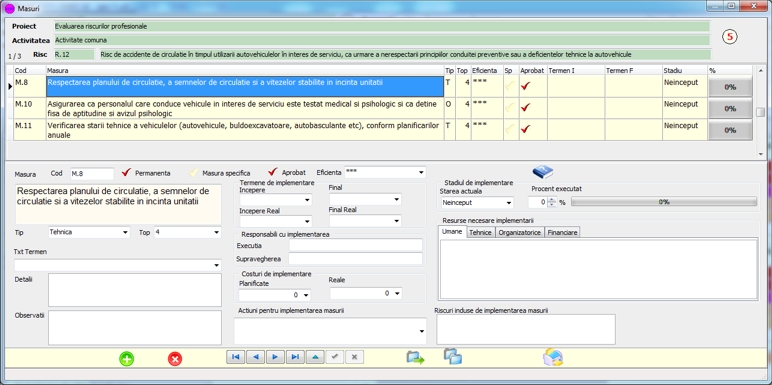Viewport: 772px width, 385px height.
Task: Click the cancel edit X button
Action: tap(354, 357)
